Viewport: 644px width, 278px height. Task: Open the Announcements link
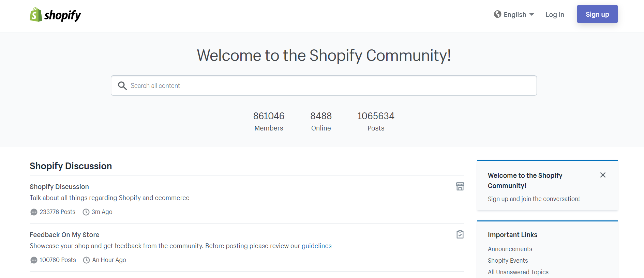pyautogui.click(x=510, y=249)
